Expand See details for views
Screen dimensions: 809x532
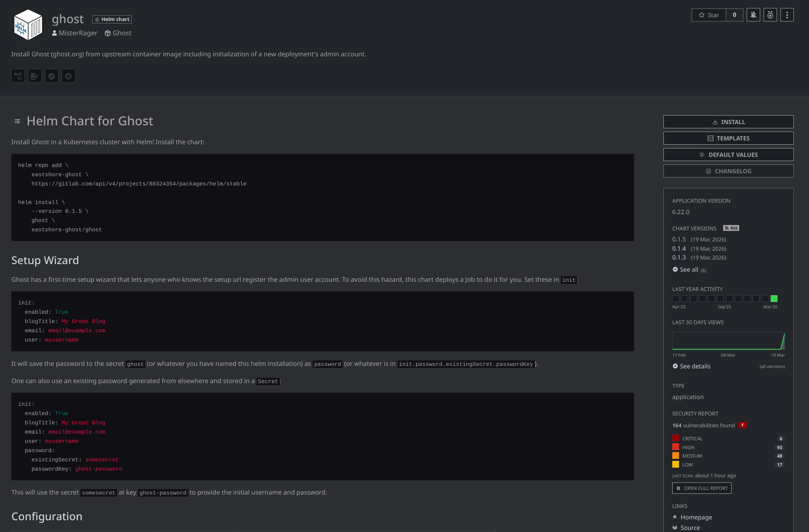[x=695, y=366]
